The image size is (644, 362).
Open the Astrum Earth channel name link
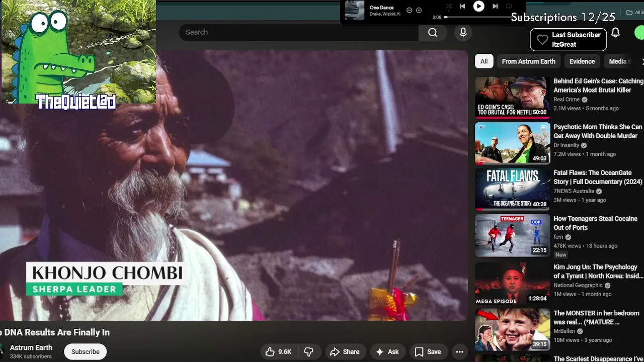pos(31,347)
